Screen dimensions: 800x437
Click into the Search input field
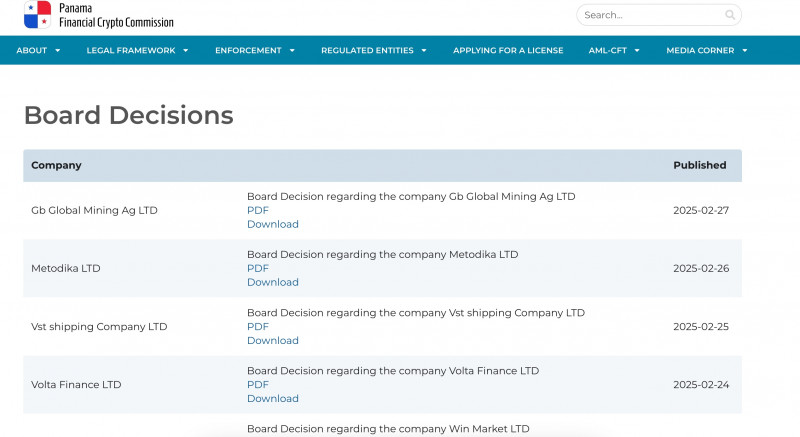pyautogui.click(x=659, y=15)
